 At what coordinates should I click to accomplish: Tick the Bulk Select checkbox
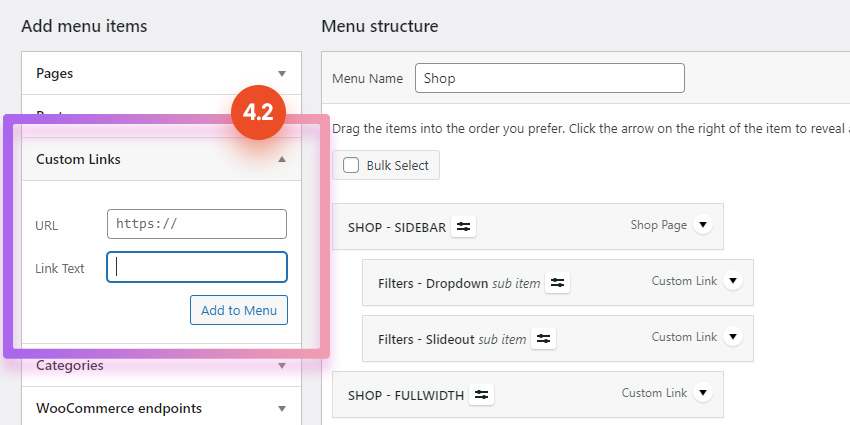click(351, 165)
